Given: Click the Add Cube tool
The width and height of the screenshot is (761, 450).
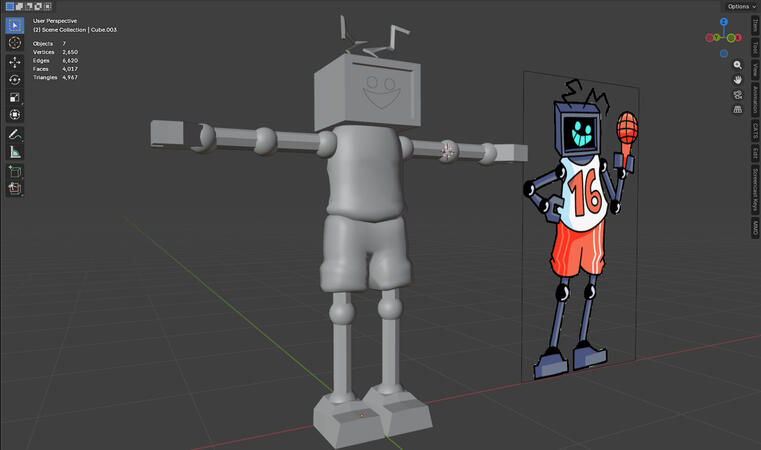Looking at the screenshot, I should 15,171.
